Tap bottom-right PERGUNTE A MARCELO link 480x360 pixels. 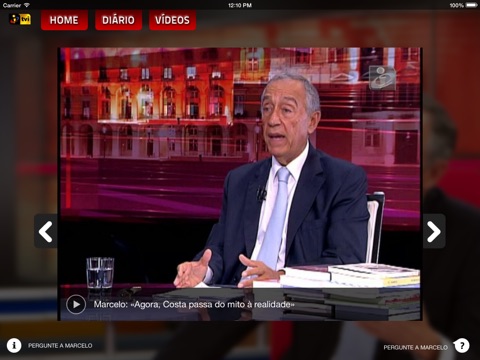coord(415,347)
